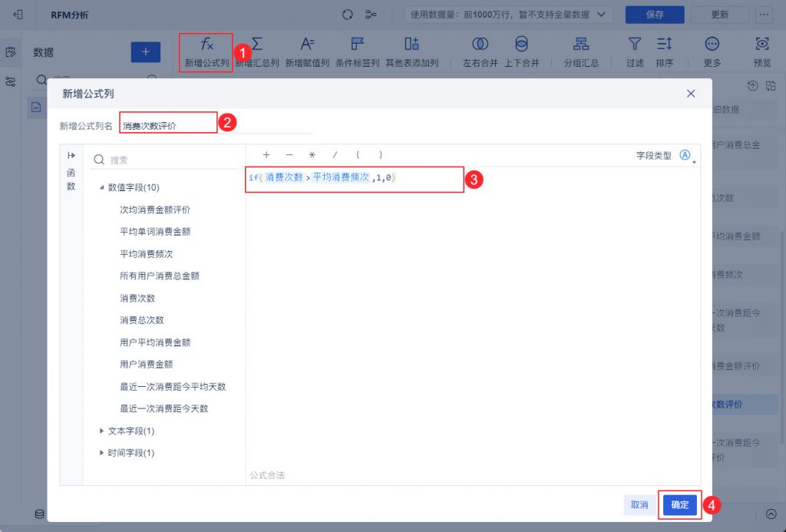Screen dimensions: 786x532
Task: Select field 消费总次数
Action: (x=142, y=320)
